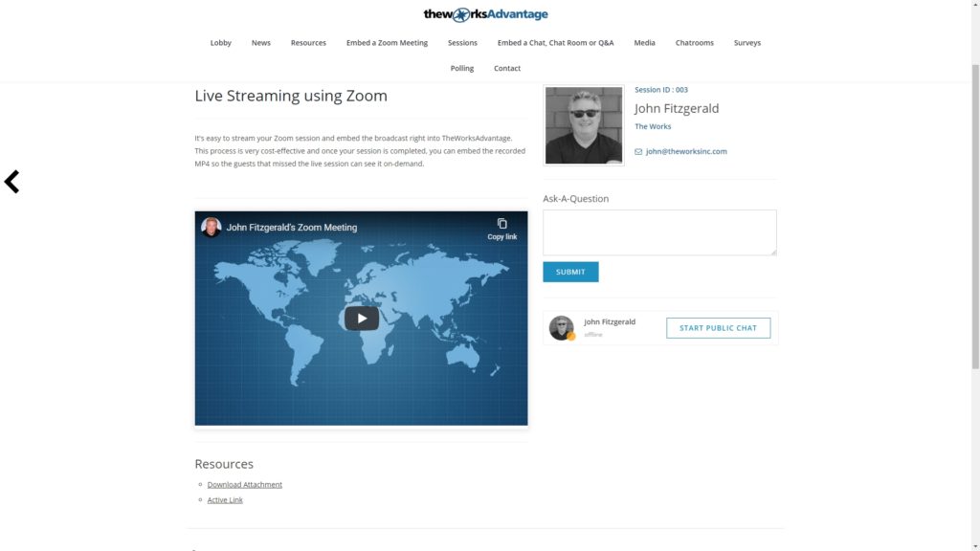980x551 pixels.
Task: Open Embed a Zoom Meeting page
Action: click(x=387, y=42)
